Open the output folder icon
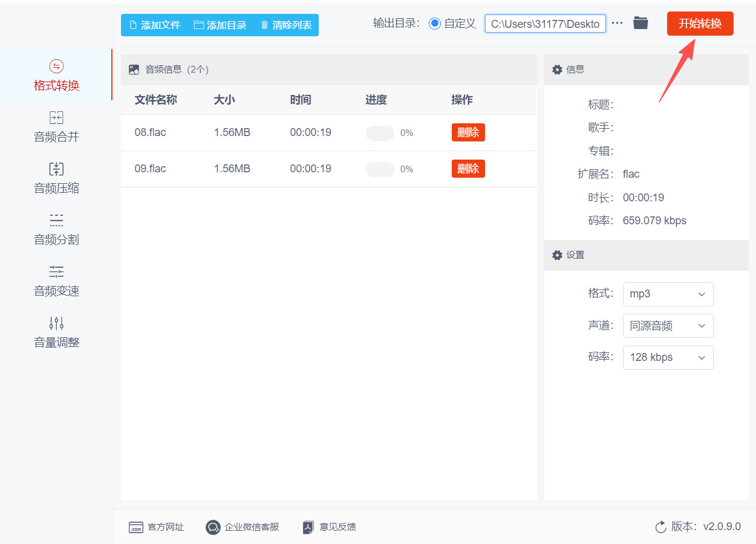 click(640, 23)
